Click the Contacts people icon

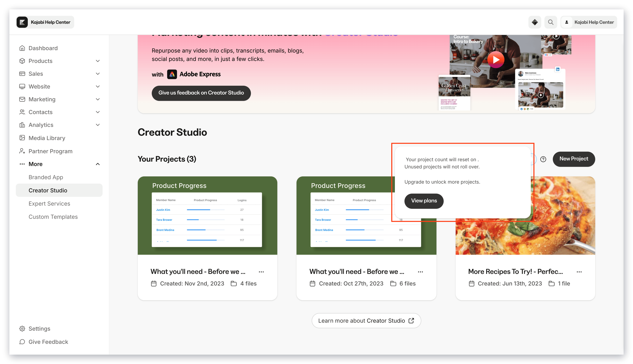tap(22, 112)
